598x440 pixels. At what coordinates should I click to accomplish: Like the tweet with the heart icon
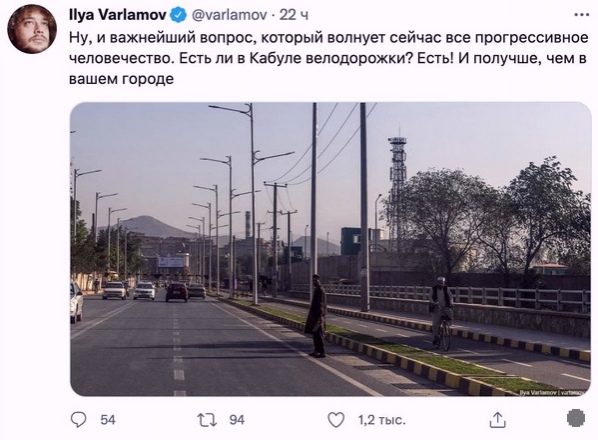tap(336, 420)
